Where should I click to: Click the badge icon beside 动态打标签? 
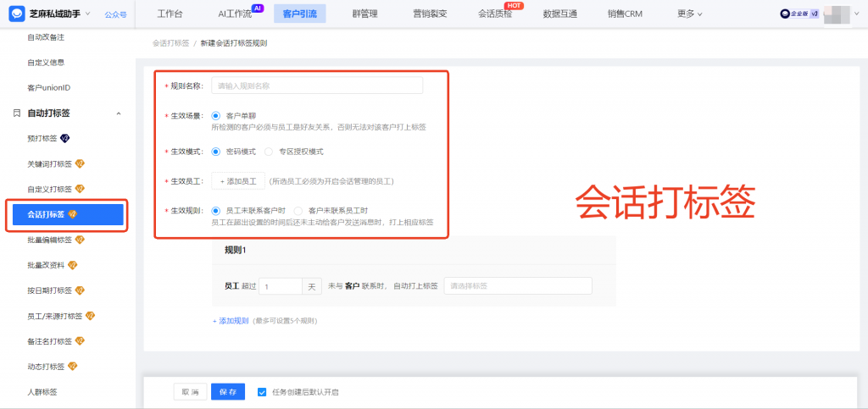coord(72,367)
